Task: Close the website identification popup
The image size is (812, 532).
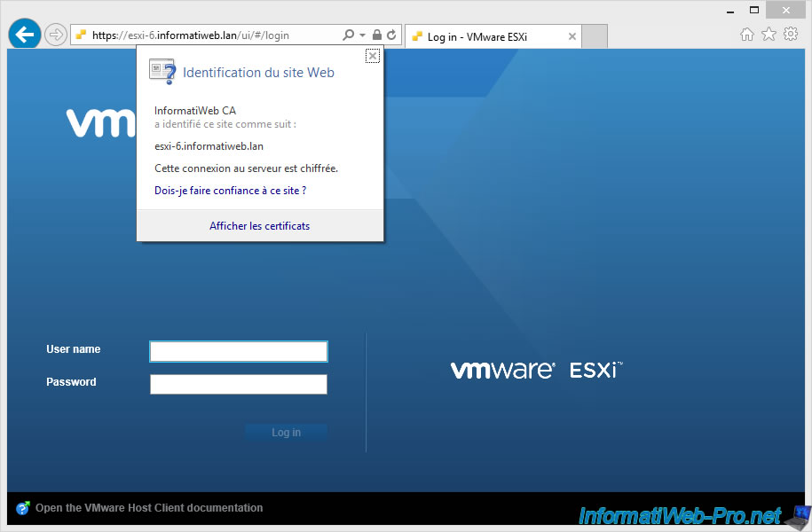Action: 373,56
